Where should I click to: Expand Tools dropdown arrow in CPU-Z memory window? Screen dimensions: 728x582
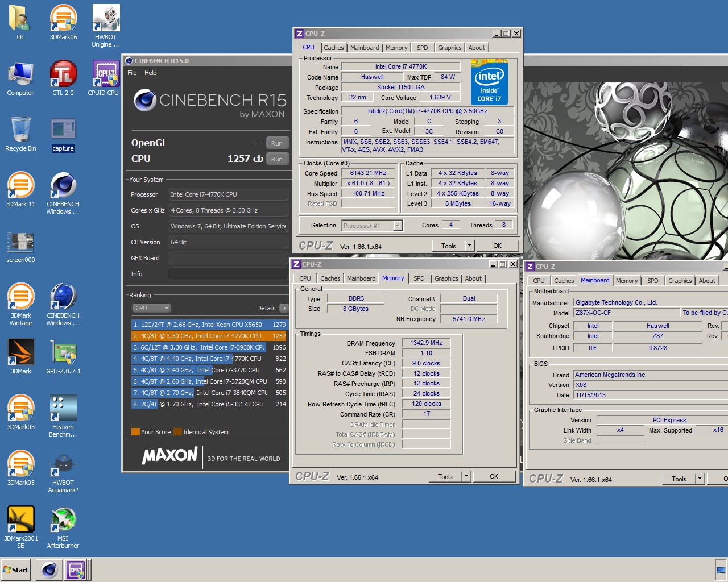point(466,477)
